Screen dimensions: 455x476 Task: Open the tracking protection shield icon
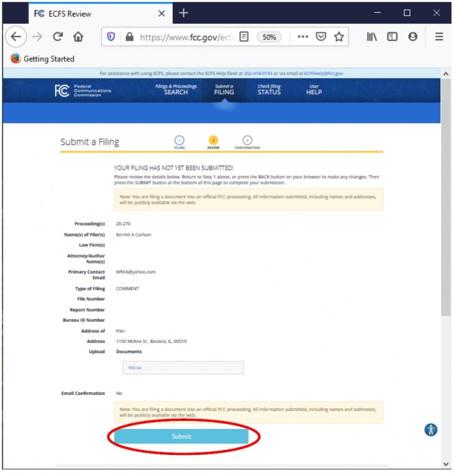coord(112,37)
